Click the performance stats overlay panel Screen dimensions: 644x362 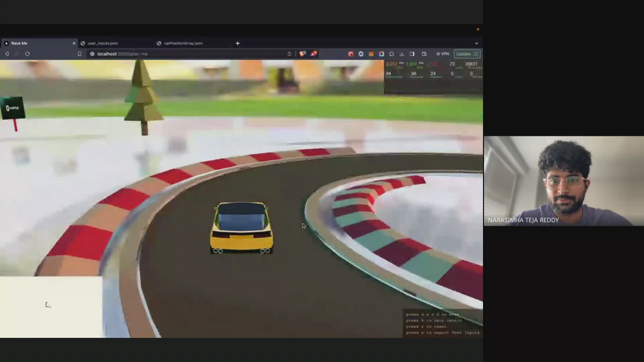(x=433, y=76)
